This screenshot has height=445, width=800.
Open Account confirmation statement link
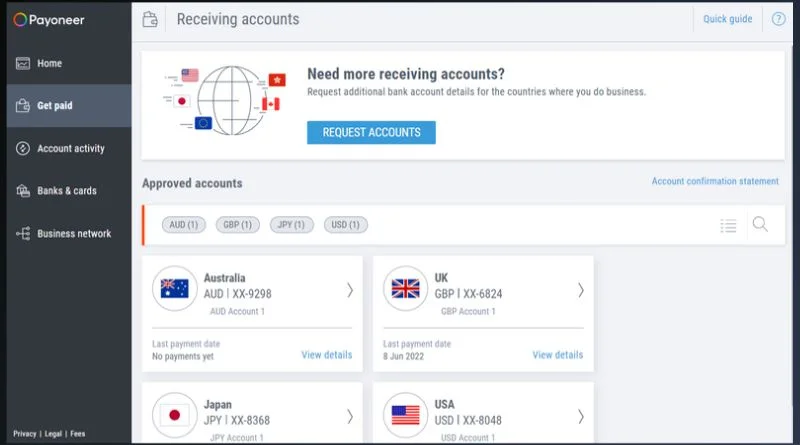[x=715, y=181]
